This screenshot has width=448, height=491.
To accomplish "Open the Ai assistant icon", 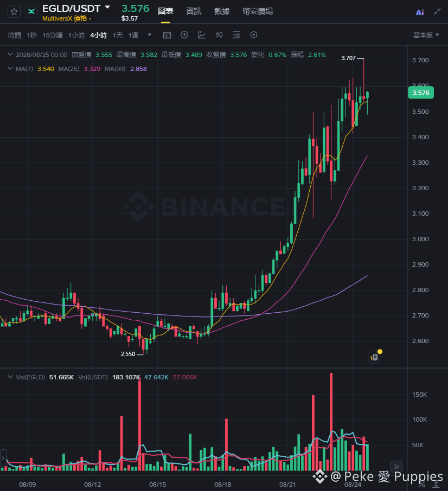I will 420,12.
